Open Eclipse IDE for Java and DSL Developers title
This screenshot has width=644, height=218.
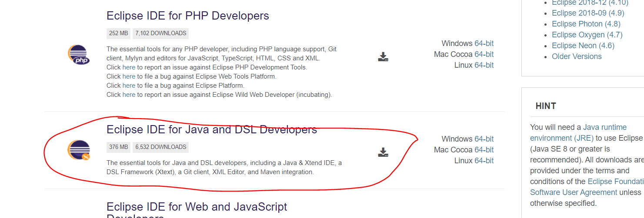click(212, 129)
